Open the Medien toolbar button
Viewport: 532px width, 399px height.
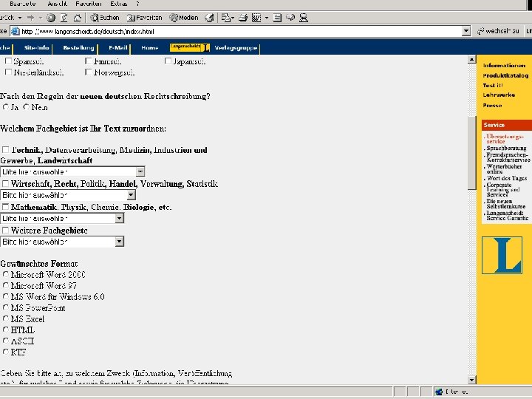click(x=183, y=18)
